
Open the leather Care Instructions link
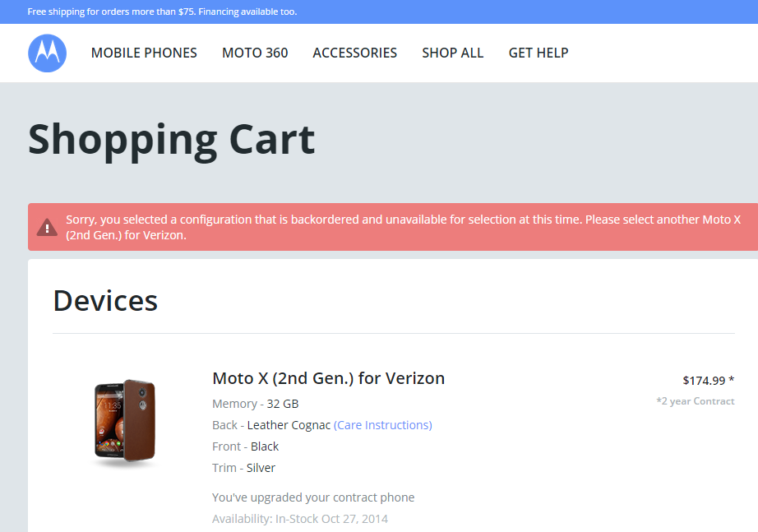[382, 425]
